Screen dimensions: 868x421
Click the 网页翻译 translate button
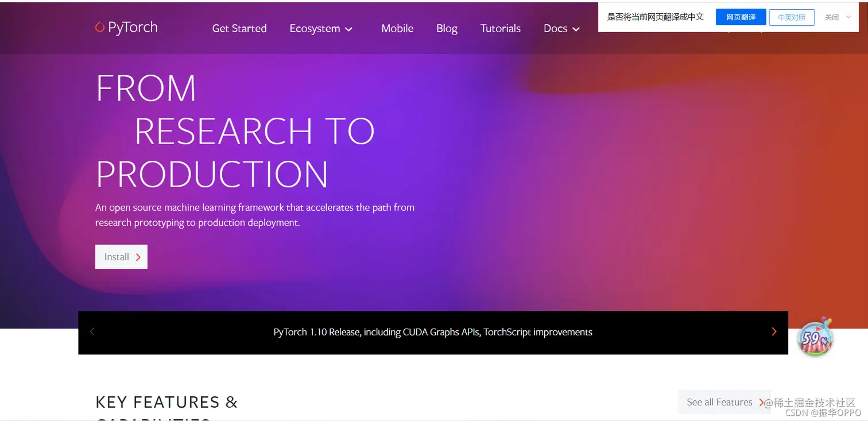(741, 17)
